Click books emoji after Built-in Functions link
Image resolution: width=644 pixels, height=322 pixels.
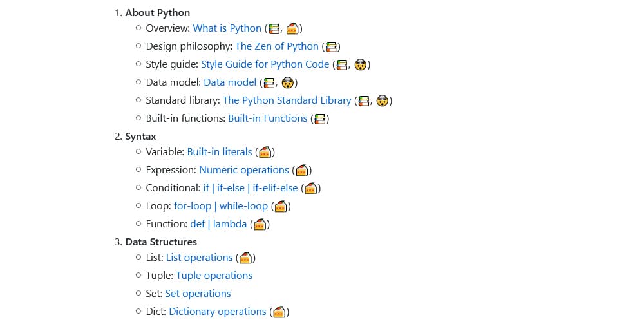(x=320, y=119)
